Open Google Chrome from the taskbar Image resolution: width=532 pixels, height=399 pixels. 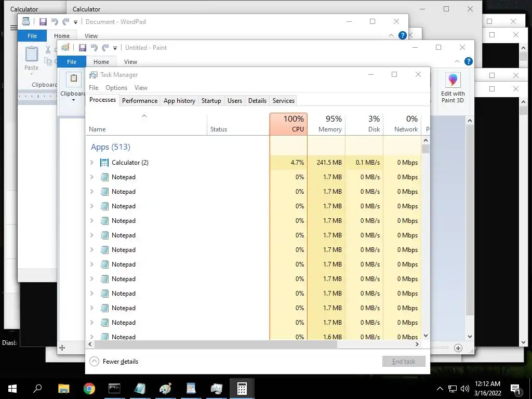click(89, 389)
